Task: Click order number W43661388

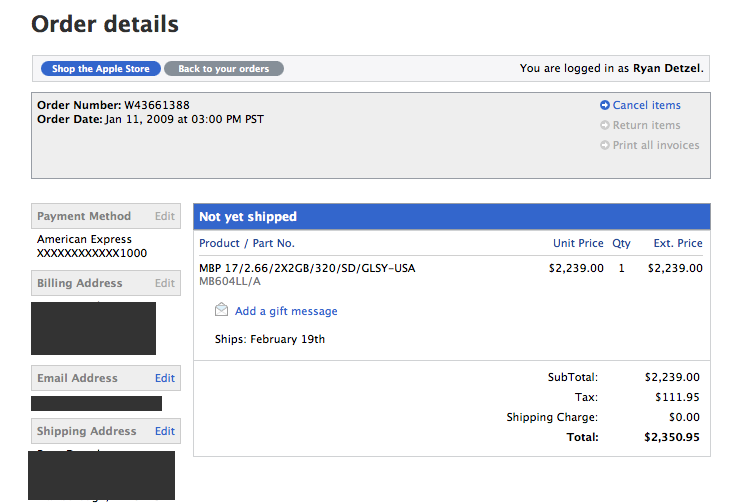Action: click(156, 105)
